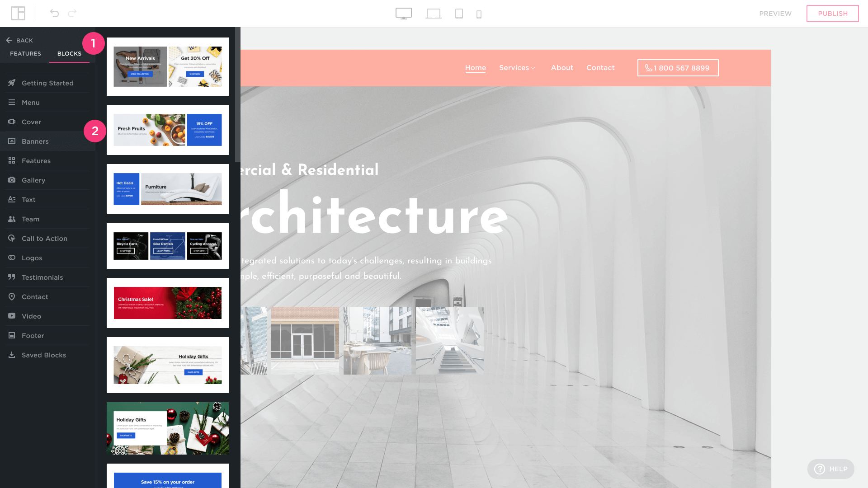Switch to the Features tab

[25, 53]
